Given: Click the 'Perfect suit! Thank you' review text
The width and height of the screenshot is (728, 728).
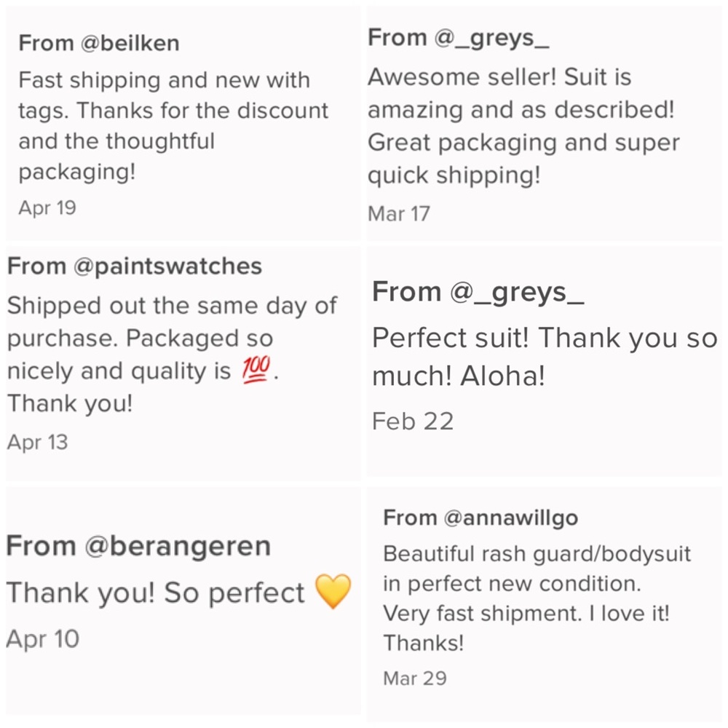Looking at the screenshot, I should [x=545, y=357].
